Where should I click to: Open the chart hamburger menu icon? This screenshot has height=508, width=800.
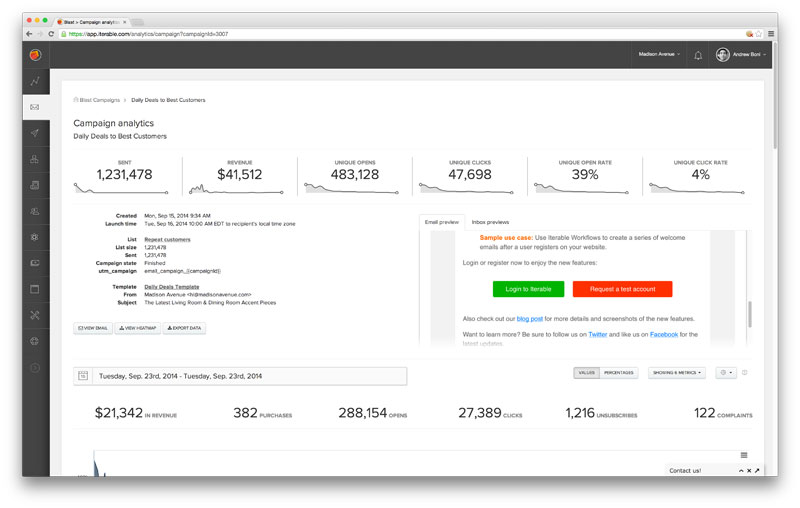[743, 455]
